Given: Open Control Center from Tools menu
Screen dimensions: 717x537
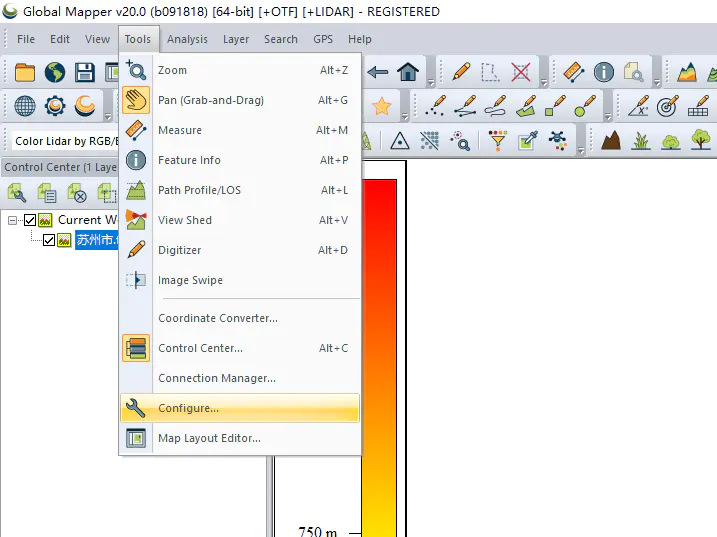Looking at the screenshot, I should tap(240, 348).
